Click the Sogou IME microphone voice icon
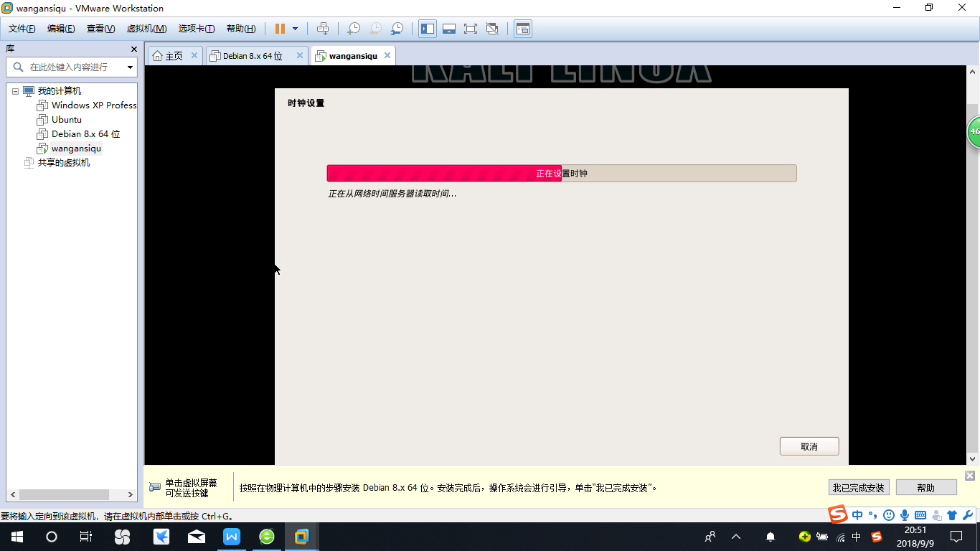 (x=905, y=515)
